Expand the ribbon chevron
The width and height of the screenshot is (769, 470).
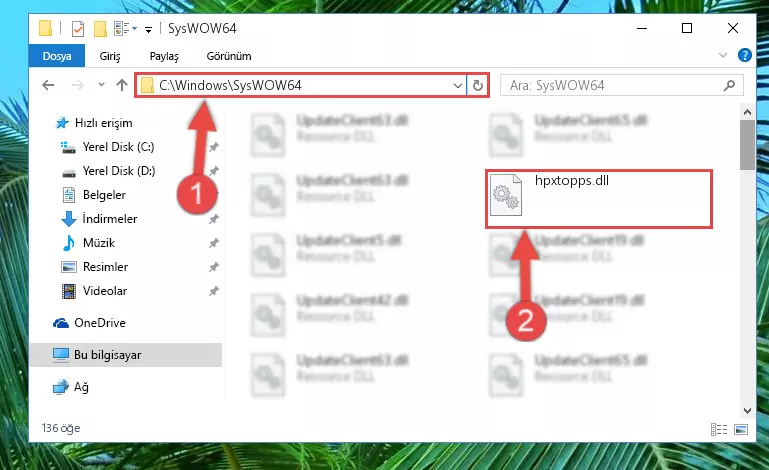(x=722, y=55)
